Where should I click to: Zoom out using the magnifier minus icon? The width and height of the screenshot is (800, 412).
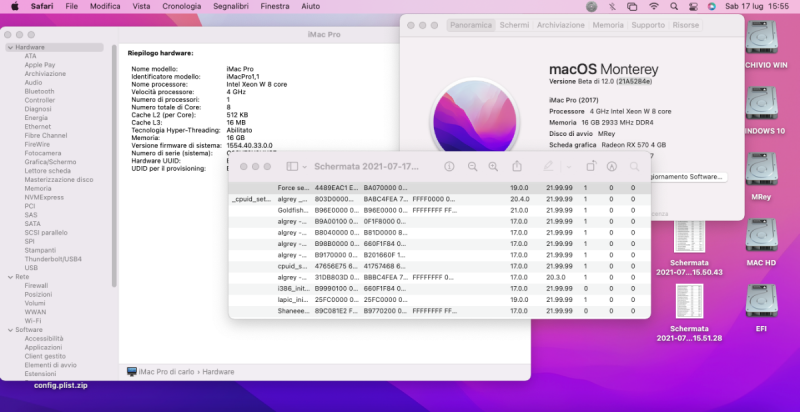(472, 166)
